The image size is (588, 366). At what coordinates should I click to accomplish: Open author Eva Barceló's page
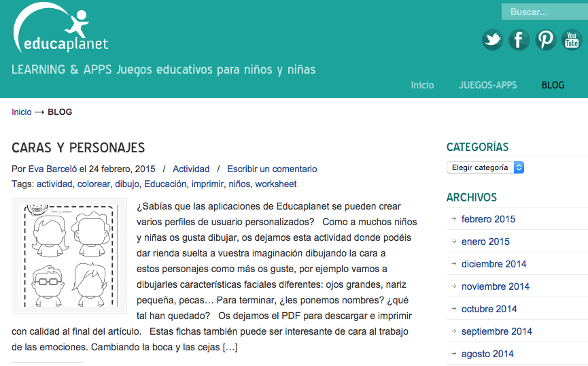pyautogui.click(x=52, y=169)
